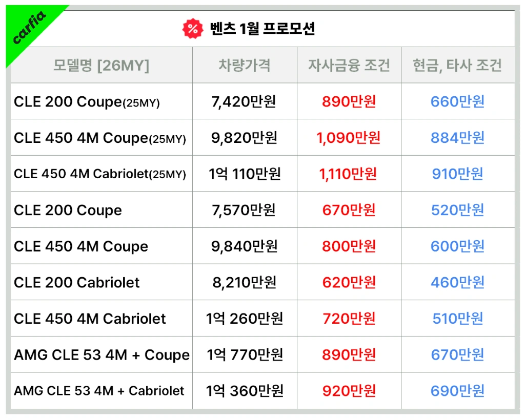
Task: Click the blue 510만원 cash discount
Action: pyautogui.click(x=458, y=319)
